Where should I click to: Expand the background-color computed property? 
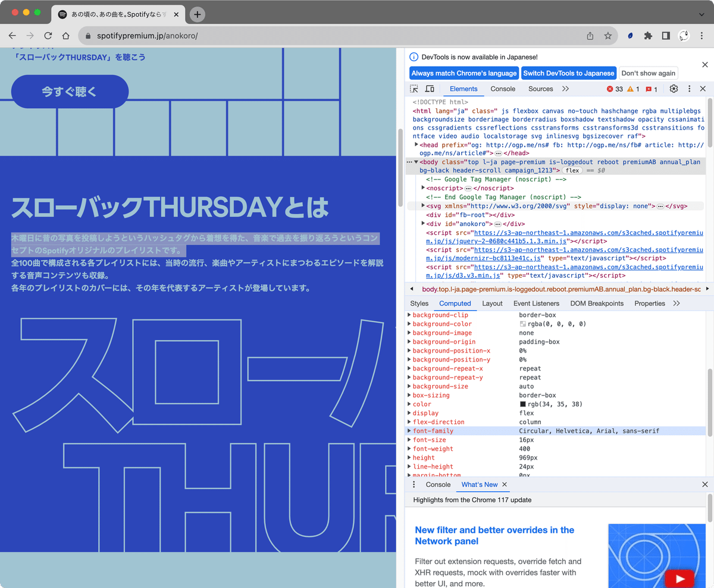pos(409,324)
